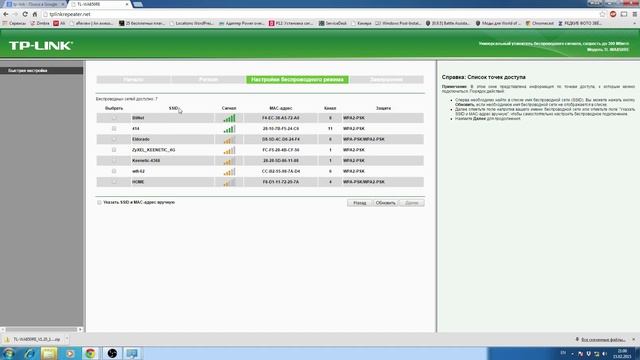Screen dimensions: 640x360
Task: Click the Далее next button
Action: [411, 203]
